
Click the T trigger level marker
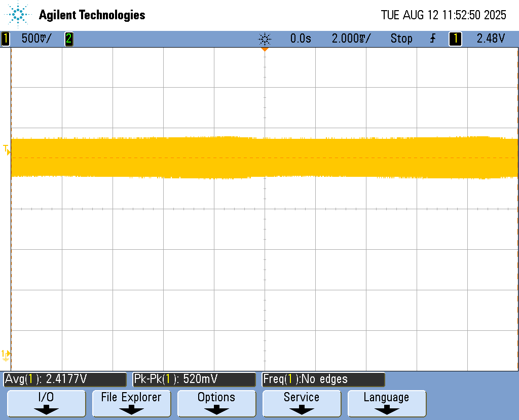[x=7, y=149]
